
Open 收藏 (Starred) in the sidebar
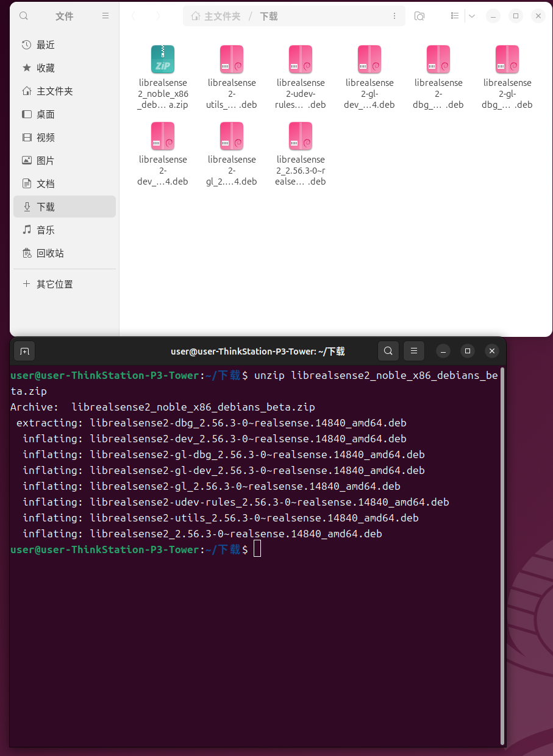pos(64,68)
